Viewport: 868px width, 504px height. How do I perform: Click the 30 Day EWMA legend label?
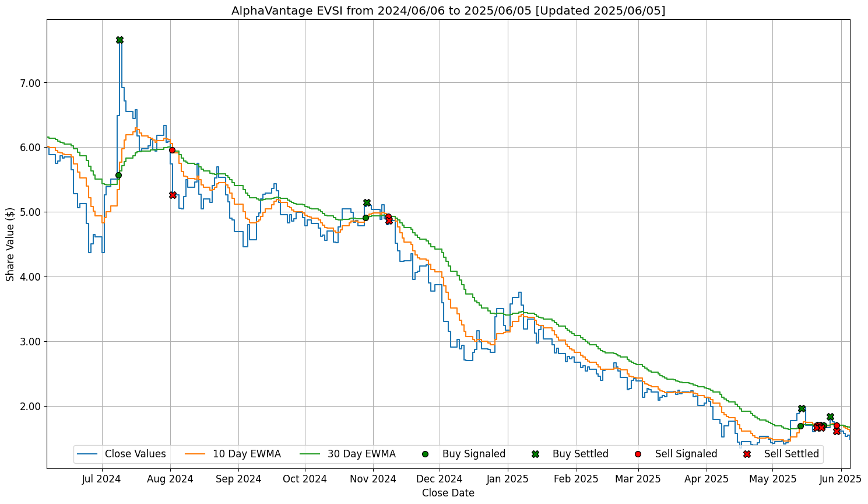pos(361,454)
